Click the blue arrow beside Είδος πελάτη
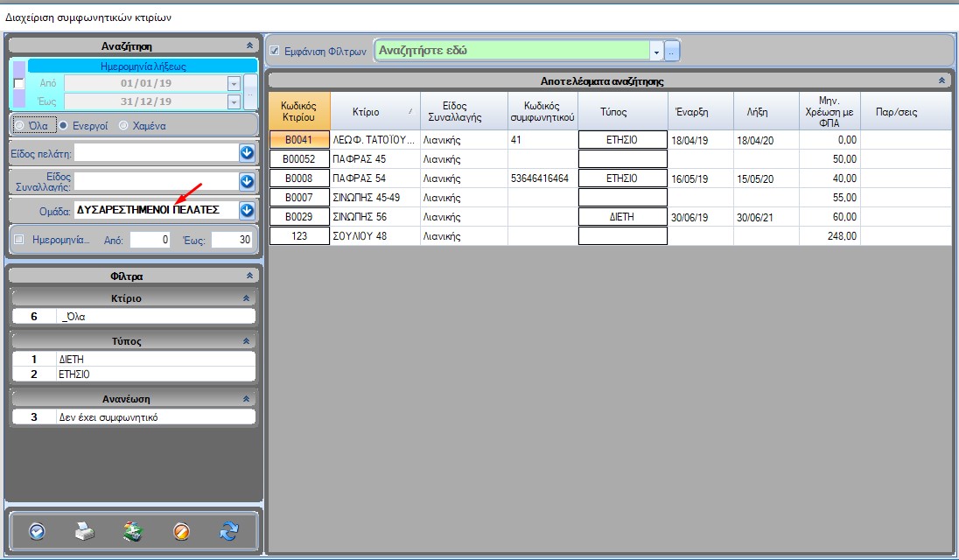Screen dimensions: 959x560 click(x=247, y=153)
